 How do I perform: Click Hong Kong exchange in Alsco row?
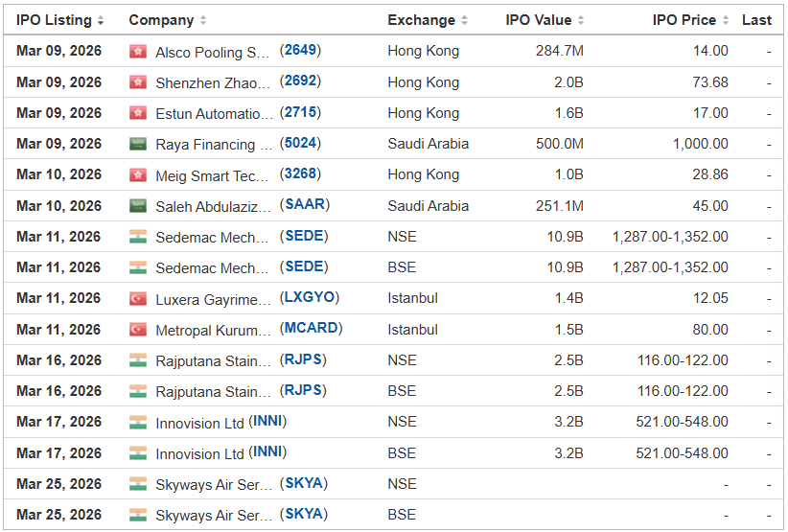click(423, 51)
